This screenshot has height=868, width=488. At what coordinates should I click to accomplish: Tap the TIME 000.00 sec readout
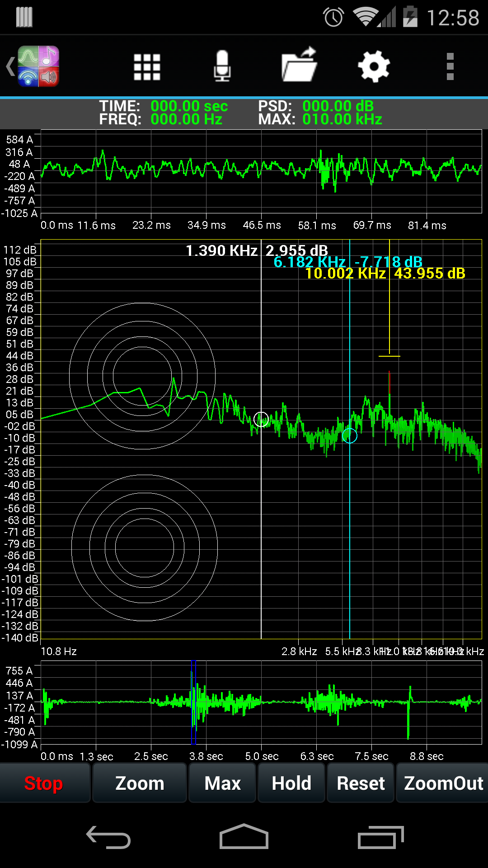[x=164, y=106]
